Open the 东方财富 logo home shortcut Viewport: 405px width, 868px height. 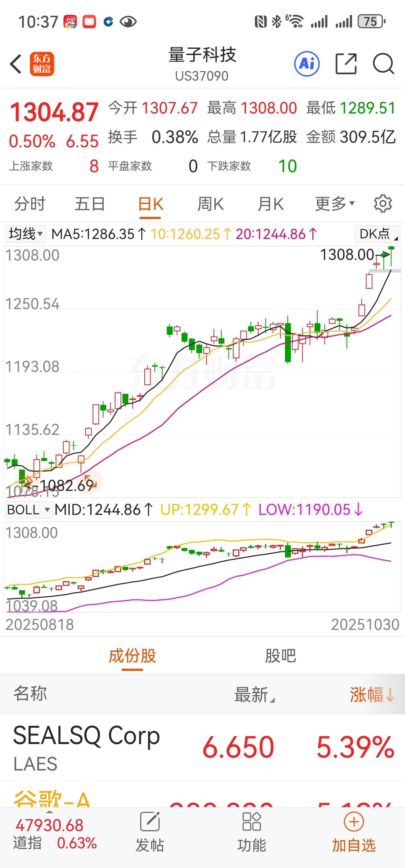[42, 64]
